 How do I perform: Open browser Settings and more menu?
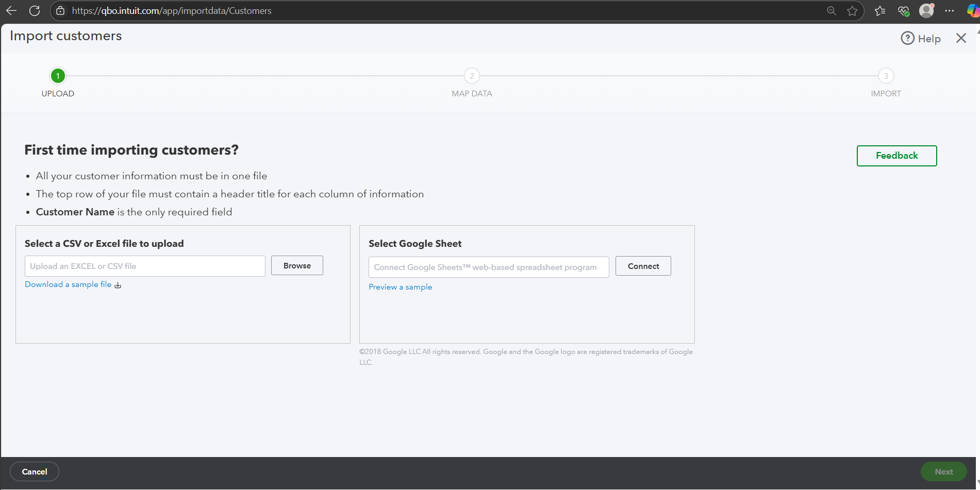point(950,11)
